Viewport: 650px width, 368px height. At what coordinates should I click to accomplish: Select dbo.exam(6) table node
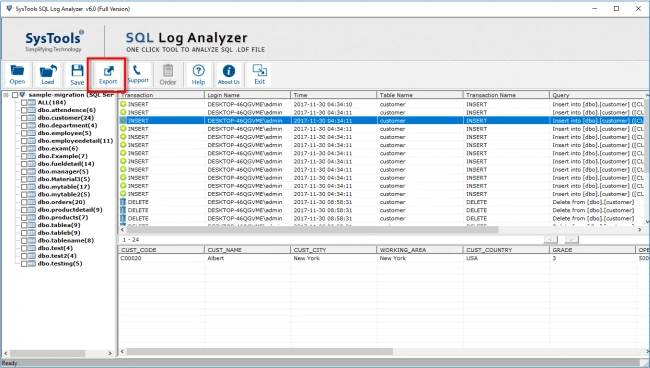(58, 148)
